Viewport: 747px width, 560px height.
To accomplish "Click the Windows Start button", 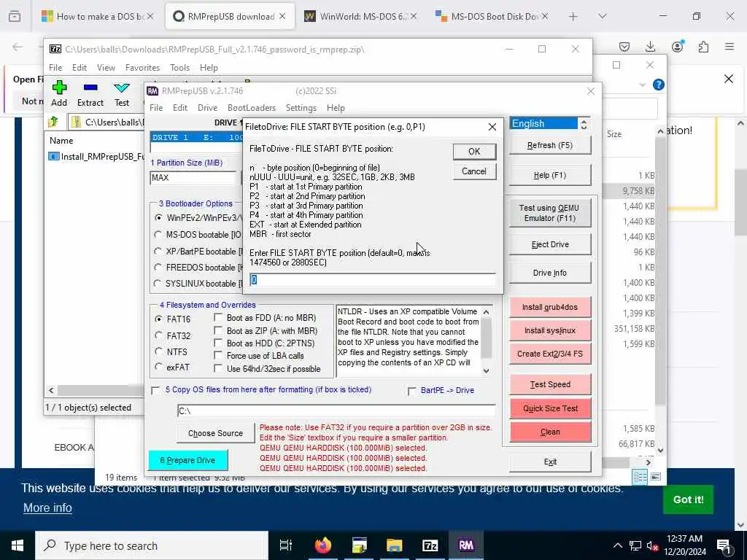I will point(18,545).
